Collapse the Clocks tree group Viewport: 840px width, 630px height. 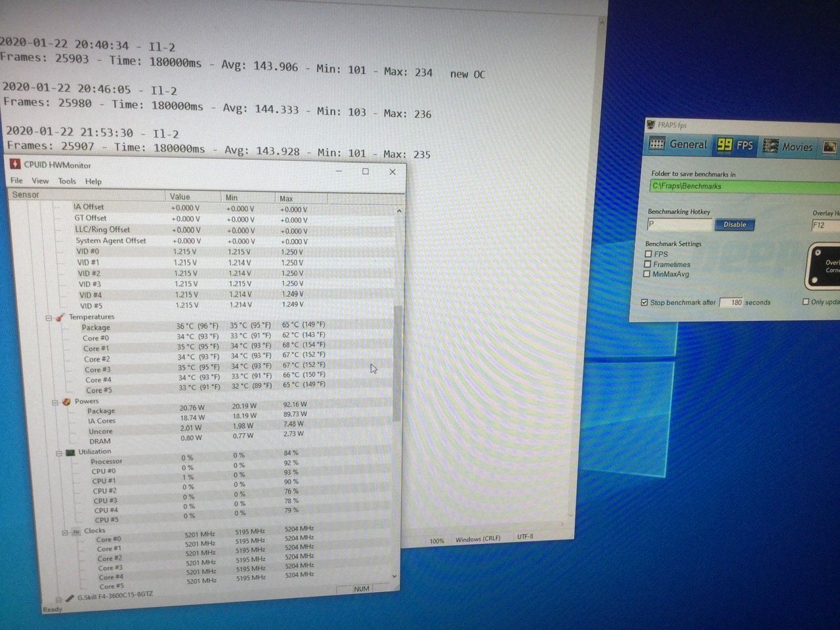click(65, 532)
